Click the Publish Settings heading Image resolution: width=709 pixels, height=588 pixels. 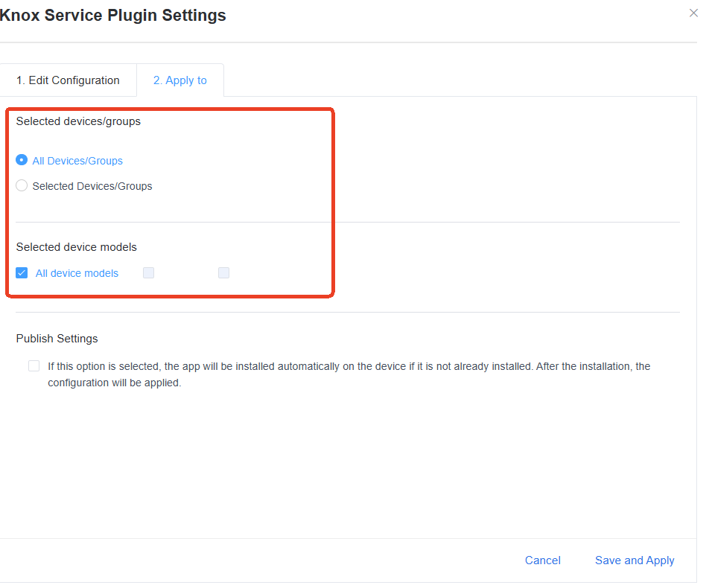point(57,339)
